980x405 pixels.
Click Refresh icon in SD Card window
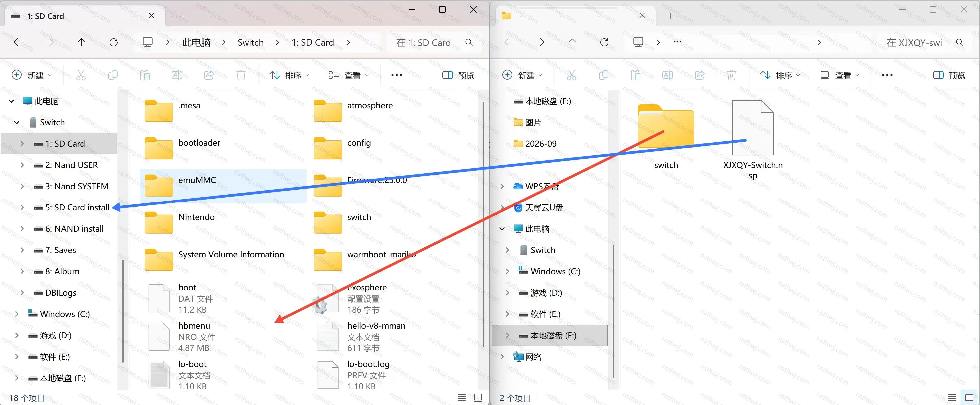113,42
